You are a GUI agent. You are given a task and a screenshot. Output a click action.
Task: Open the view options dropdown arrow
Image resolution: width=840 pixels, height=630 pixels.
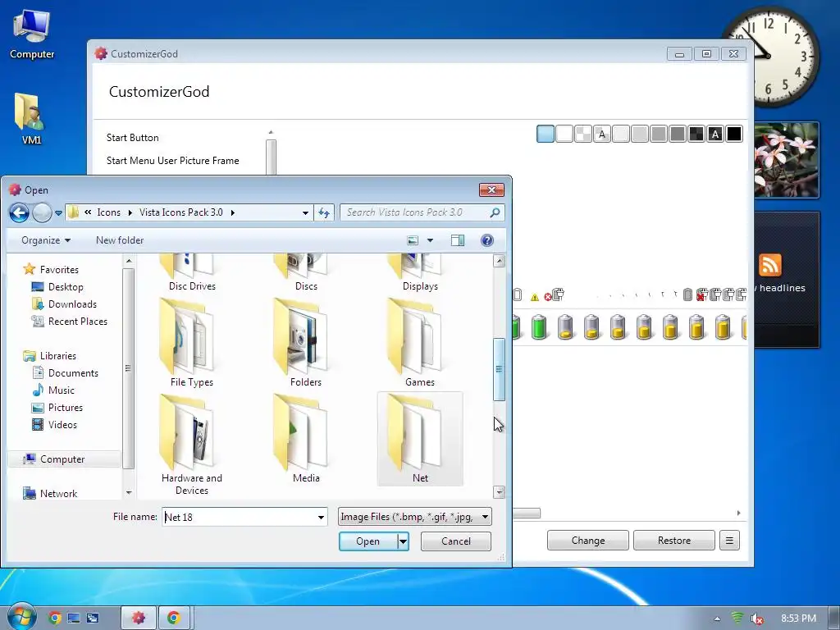coord(430,240)
